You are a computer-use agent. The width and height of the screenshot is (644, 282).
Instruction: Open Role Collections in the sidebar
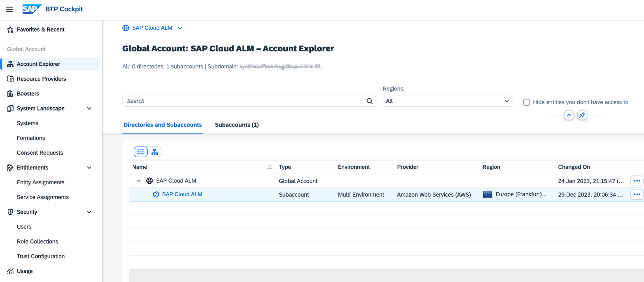[x=37, y=241]
